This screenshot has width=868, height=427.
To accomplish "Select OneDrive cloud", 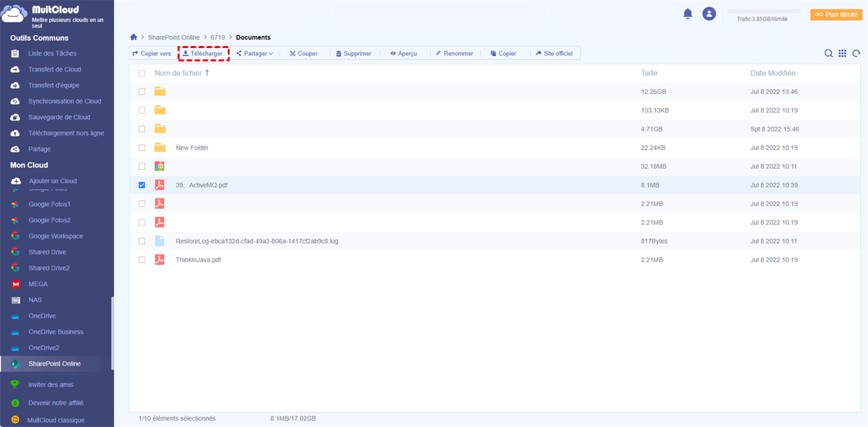I will (x=42, y=316).
